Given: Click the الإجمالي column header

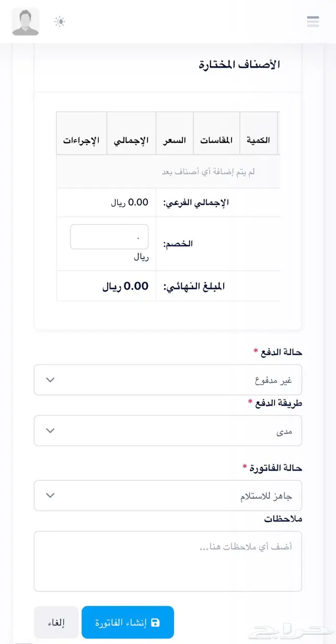Looking at the screenshot, I should pyautogui.click(x=131, y=140).
